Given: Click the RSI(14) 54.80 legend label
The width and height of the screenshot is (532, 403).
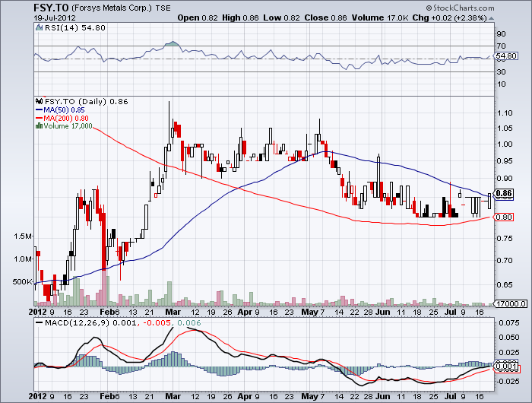Looking at the screenshot, I should (75, 28).
